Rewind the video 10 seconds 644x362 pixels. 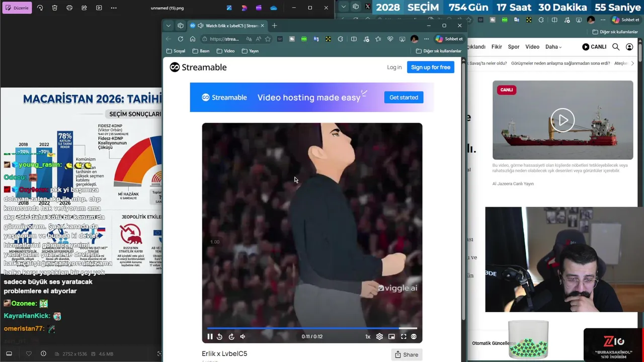(x=219, y=337)
